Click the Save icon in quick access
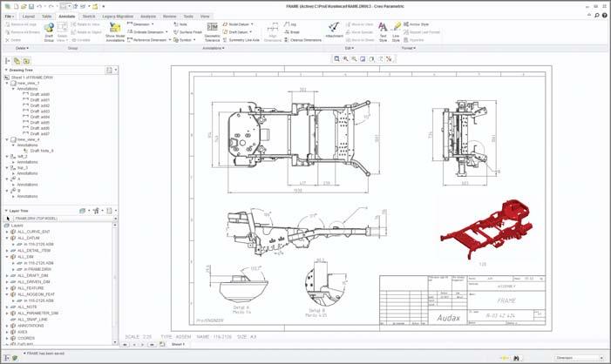Image resolution: width=611 pixels, height=364 pixels. click(x=31, y=6)
